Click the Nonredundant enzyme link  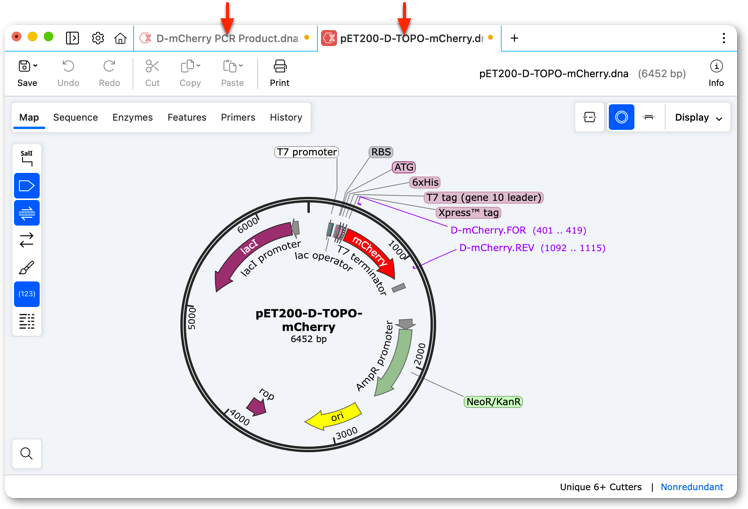click(692, 487)
